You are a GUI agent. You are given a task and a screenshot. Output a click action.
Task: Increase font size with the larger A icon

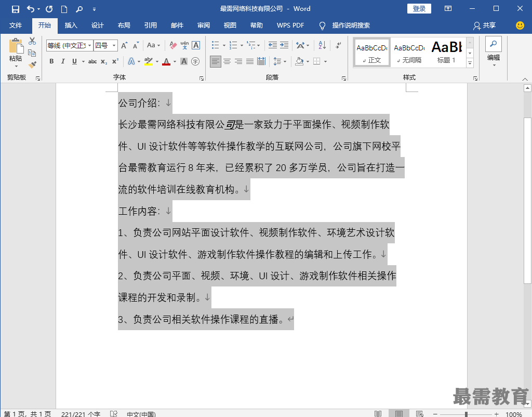[x=124, y=45]
